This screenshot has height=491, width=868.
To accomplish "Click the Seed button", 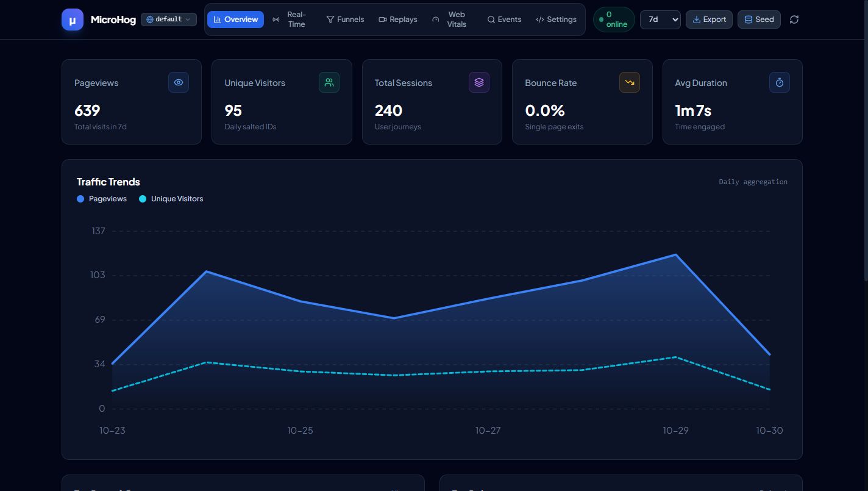I will [759, 20].
